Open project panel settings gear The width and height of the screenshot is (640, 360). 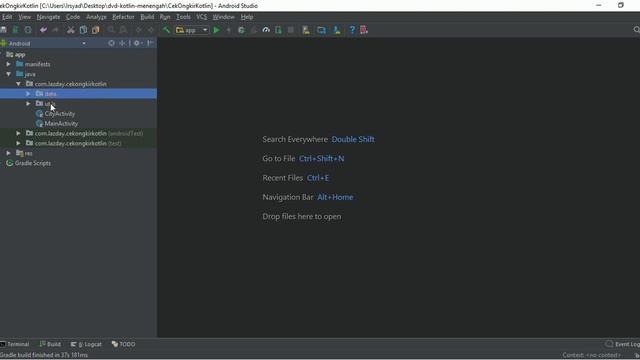click(x=138, y=43)
